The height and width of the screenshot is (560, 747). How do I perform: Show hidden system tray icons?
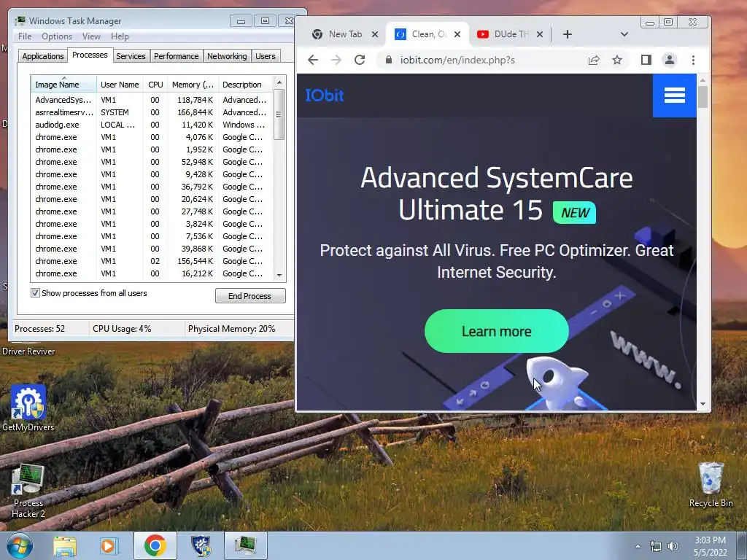coord(638,546)
